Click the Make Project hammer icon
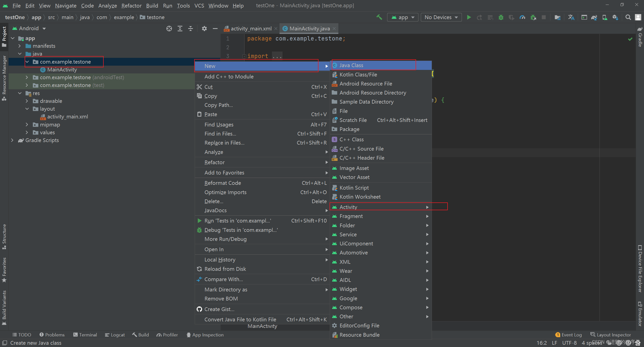Screen dimensions: 644x347 [379, 17]
